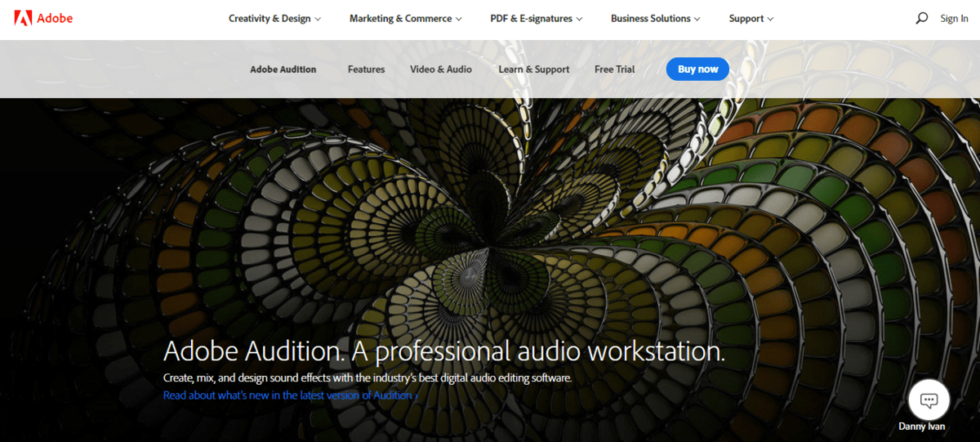
Task: Expand the Creativity & Design menu
Action: click(274, 18)
